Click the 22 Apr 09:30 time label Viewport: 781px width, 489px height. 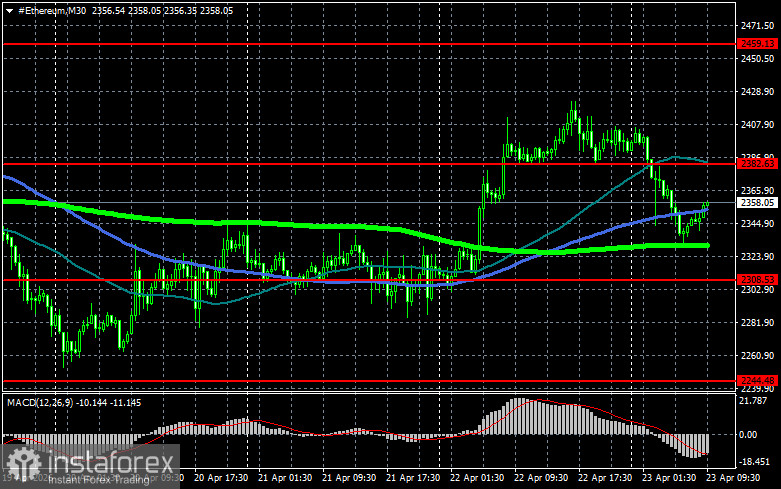pos(541,478)
